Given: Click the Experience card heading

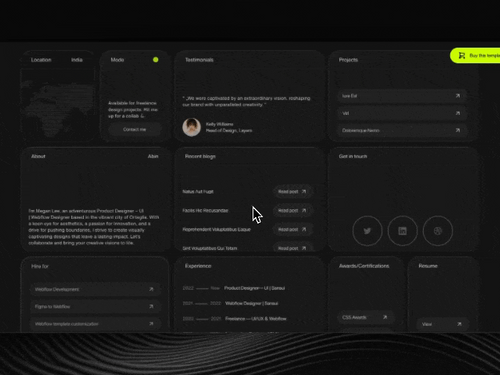Looking at the screenshot, I should (x=198, y=266).
